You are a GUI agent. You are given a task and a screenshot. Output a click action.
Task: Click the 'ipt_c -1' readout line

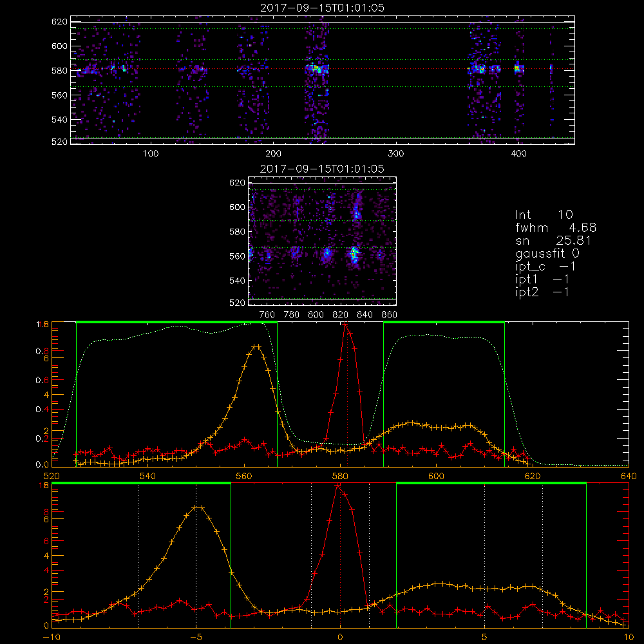(x=545, y=267)
